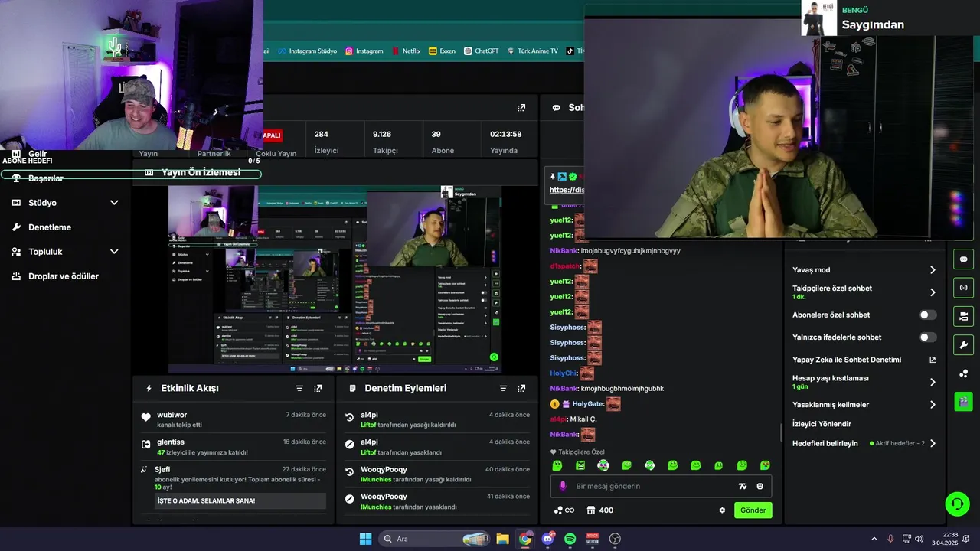Screen dimensions: 980x551
Task: Click the green Gönder button
Action: pyautogui.click(x=753, y=510)
